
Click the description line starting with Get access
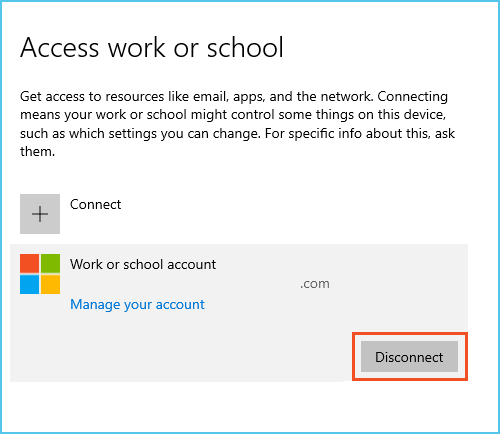tap(234, 97)
